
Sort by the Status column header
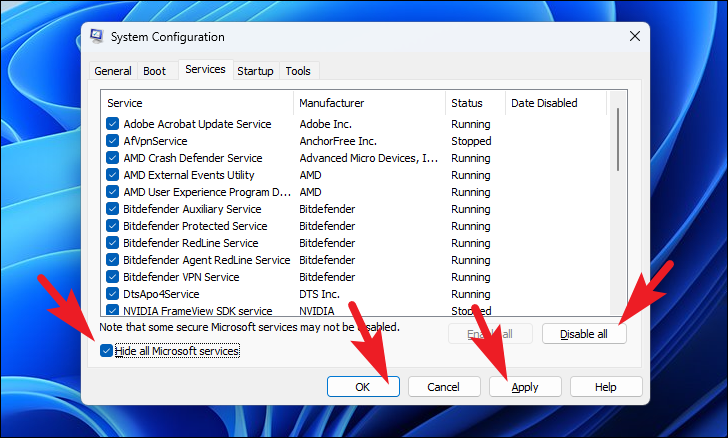click(x=475, y=103)
